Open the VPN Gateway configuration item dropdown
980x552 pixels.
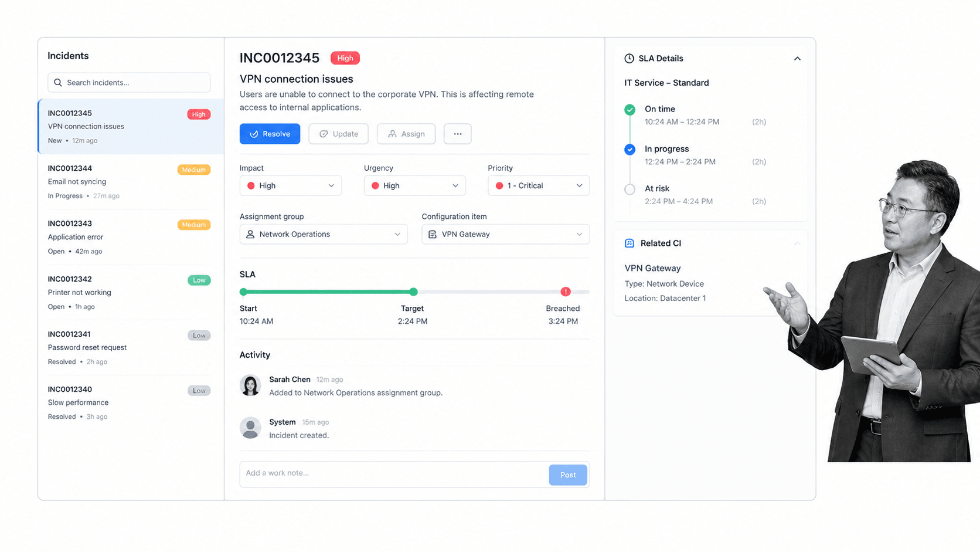(506, 234)
